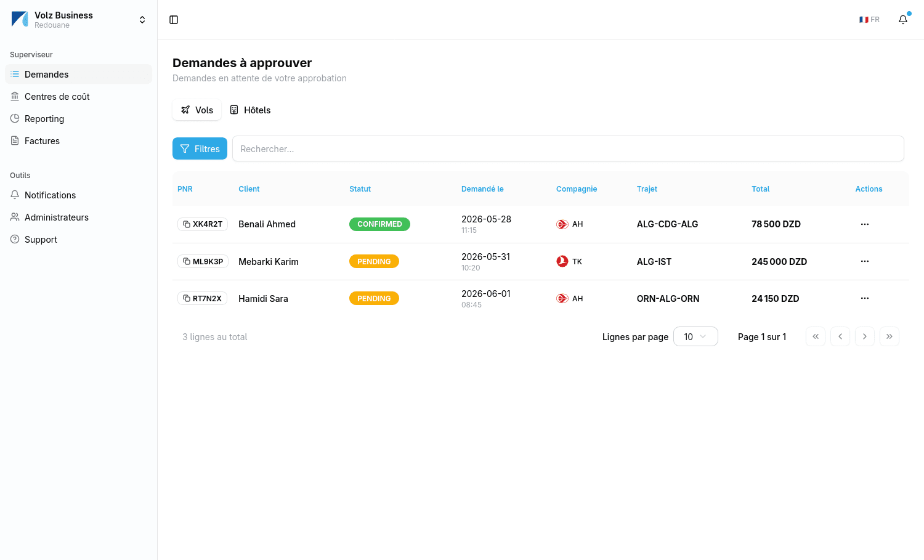This screenshot has height=560, width=924.
Task: Open Demandes in sidebar
Action: pyautogui.click(x=78, y=74)
